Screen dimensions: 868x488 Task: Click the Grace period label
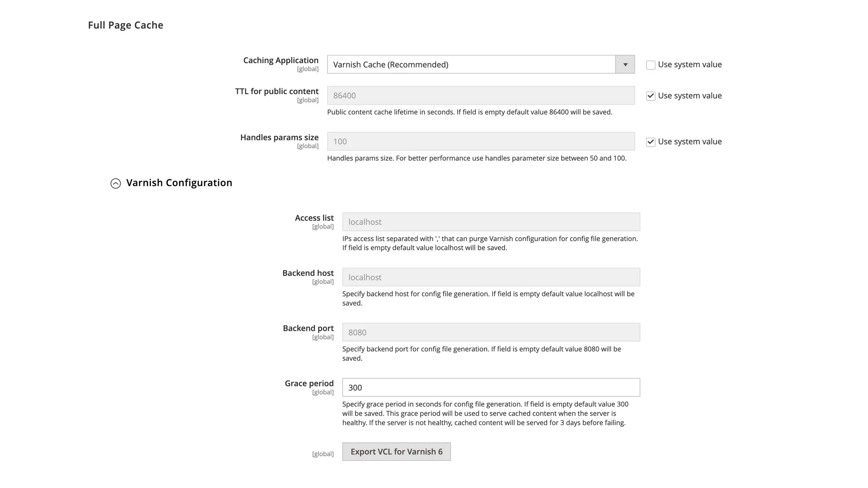pos(309,383)
